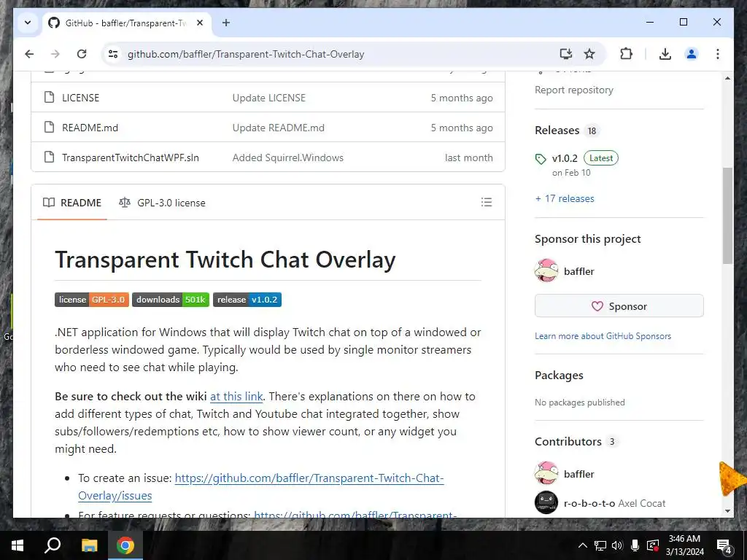
Task: Click the address bar URL
Action: [246, 54]
